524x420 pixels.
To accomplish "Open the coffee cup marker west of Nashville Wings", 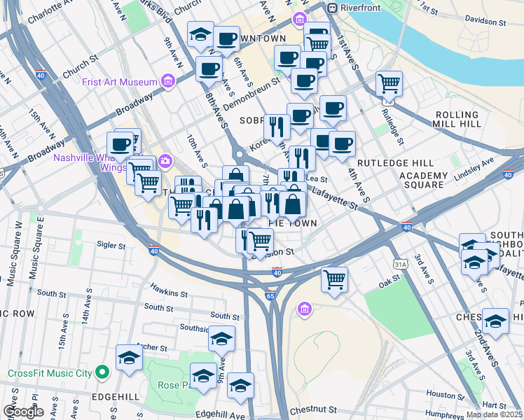I will pyautogui.click(x=120, y=146).
